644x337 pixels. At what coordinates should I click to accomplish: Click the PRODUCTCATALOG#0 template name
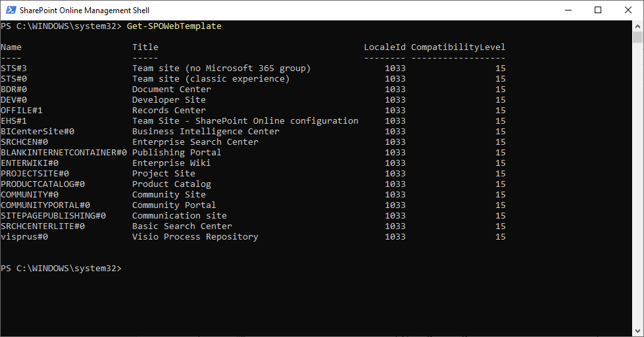coord(43,184)
